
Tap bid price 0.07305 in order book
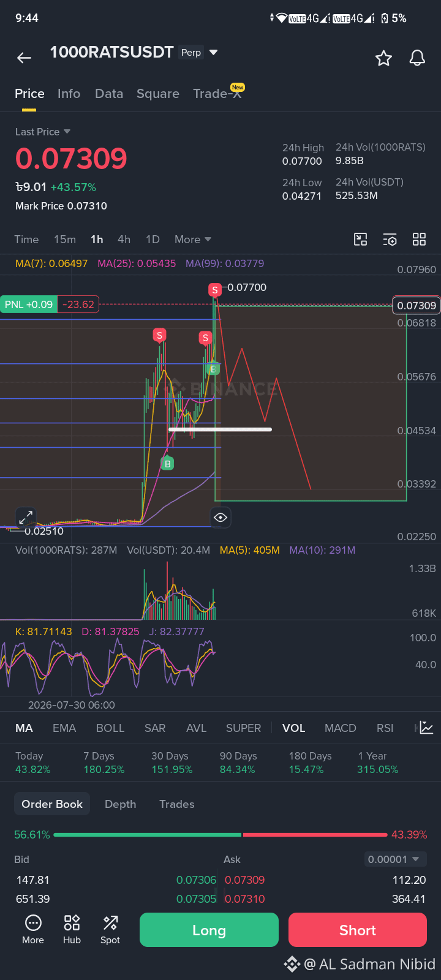(196, 899)
